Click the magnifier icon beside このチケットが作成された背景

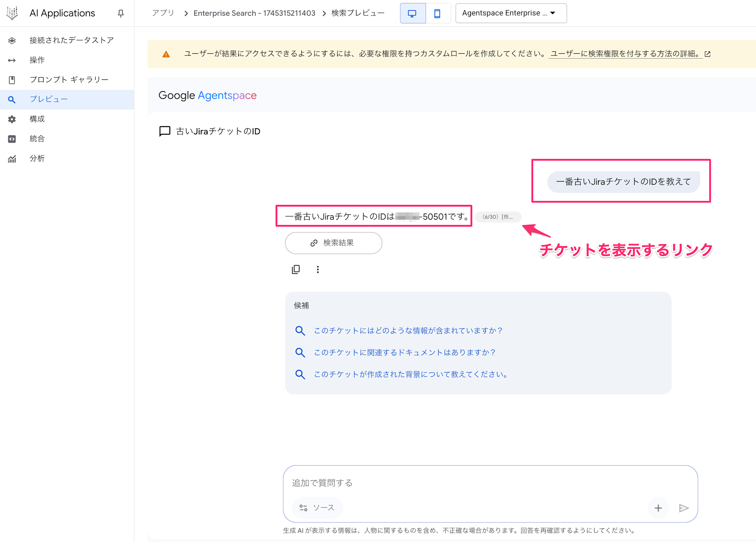[300, 374]
